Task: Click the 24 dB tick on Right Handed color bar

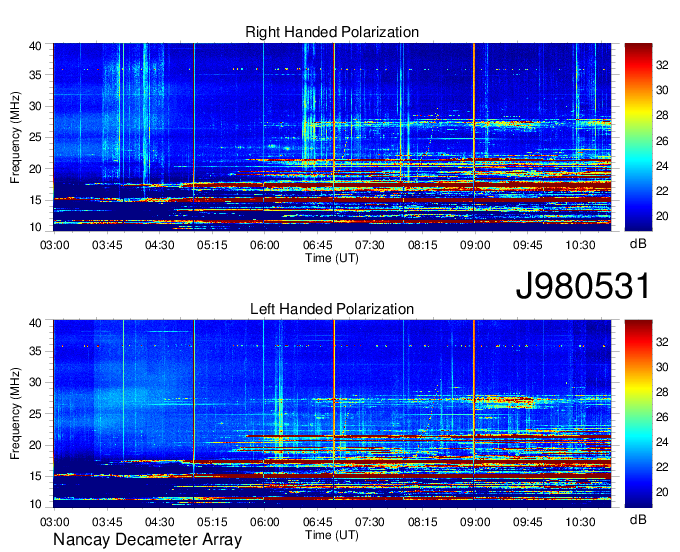Action: [x=662, y=166]
